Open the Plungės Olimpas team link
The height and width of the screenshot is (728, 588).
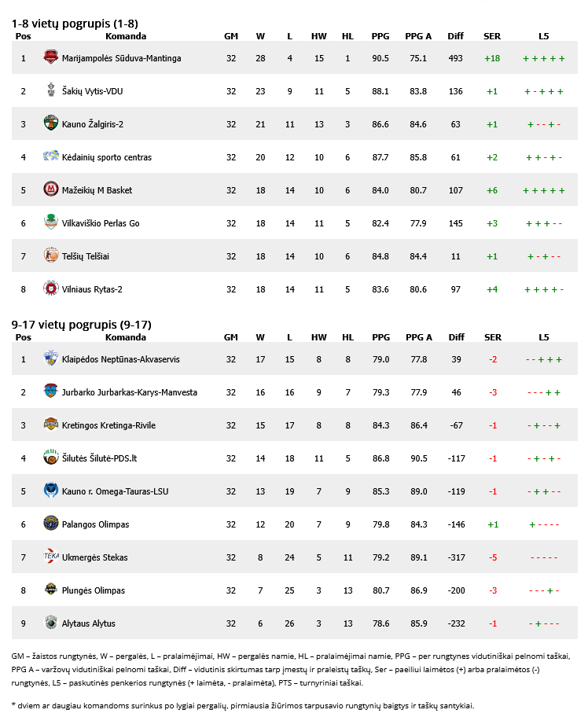click(94, 590)
